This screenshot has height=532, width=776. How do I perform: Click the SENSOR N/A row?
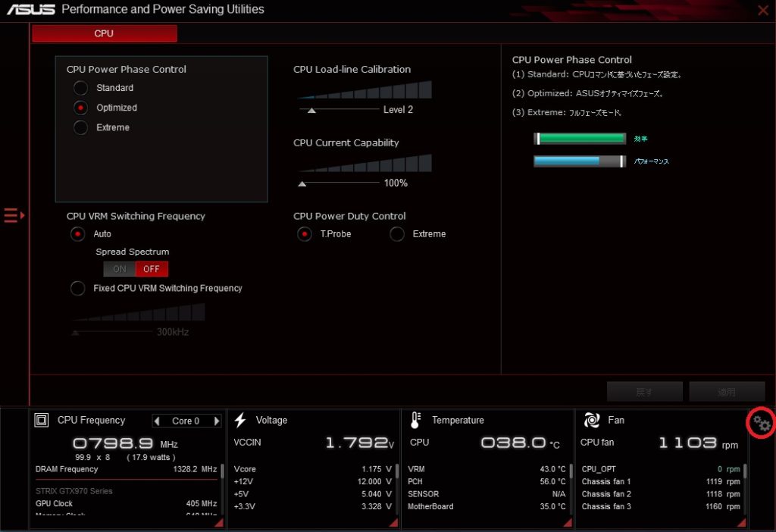487,494
